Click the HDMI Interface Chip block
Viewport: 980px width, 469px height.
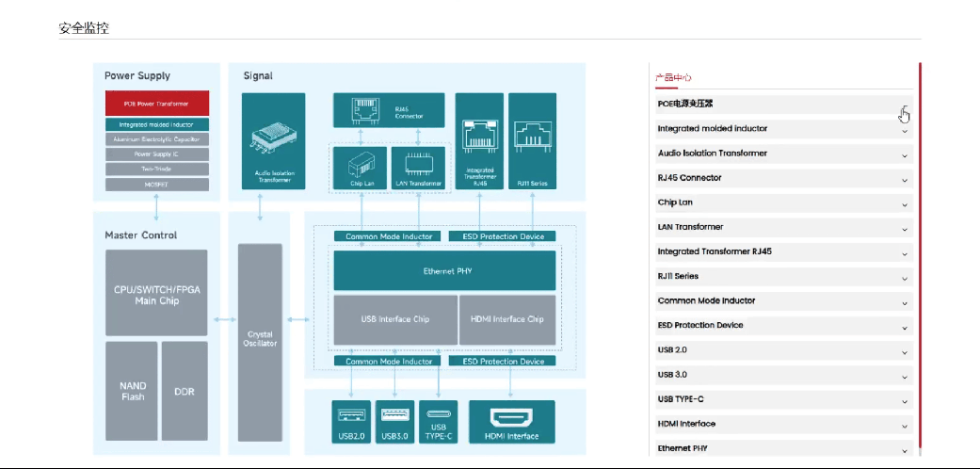[506, 319]
